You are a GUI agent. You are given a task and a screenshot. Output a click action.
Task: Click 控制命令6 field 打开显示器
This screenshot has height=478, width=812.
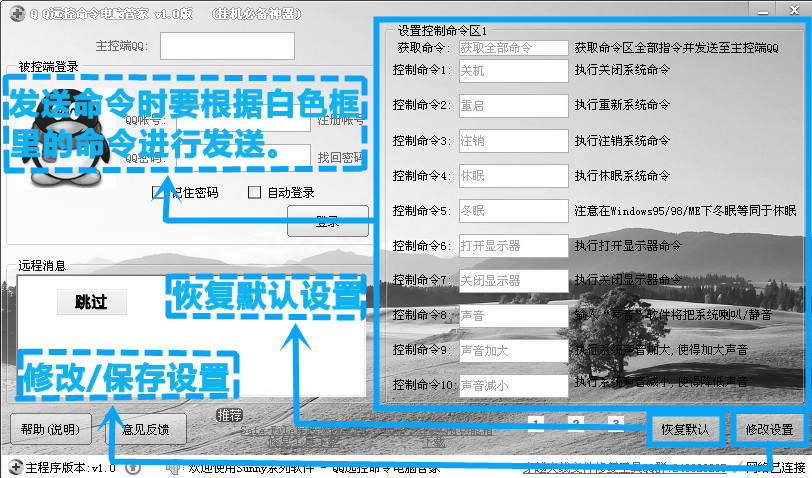[x=512, y=246]
